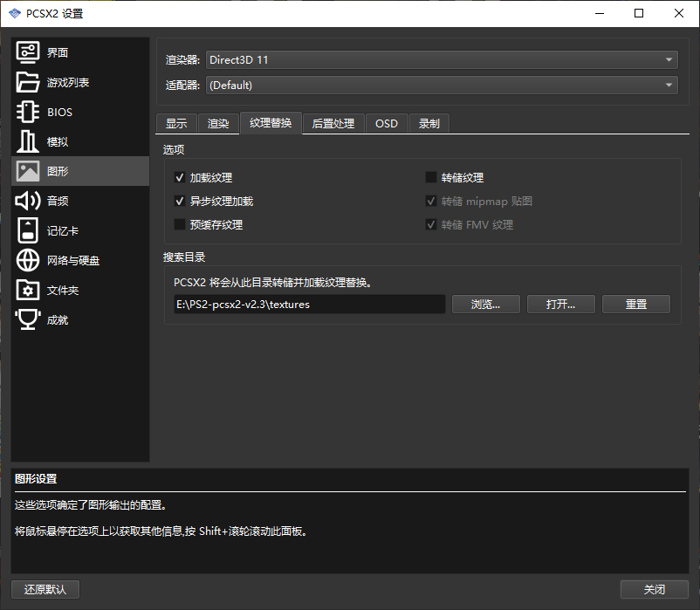This screenshot has width=700, height=610.
Task: Switch to the 显示 tab
Action: [x=176, y=124]
